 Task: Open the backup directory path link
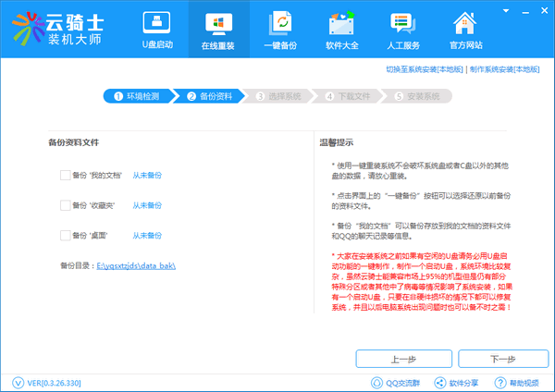click(138, 264)
